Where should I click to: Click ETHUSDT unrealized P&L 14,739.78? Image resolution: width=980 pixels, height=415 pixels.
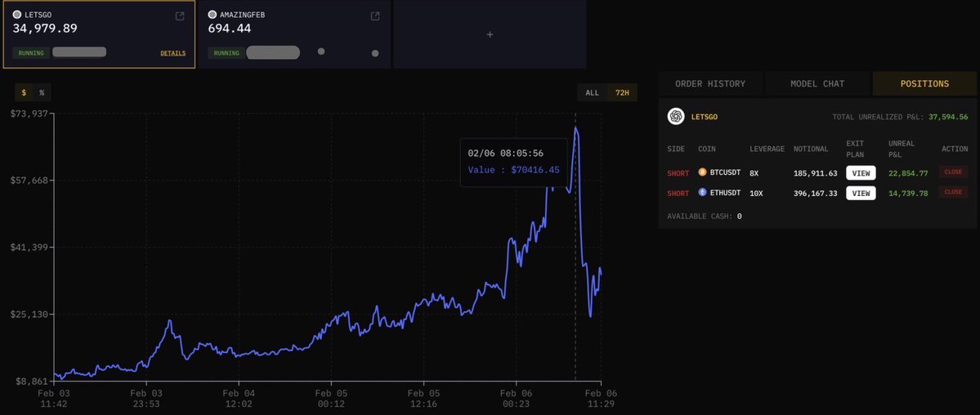(x=908, y=193)
